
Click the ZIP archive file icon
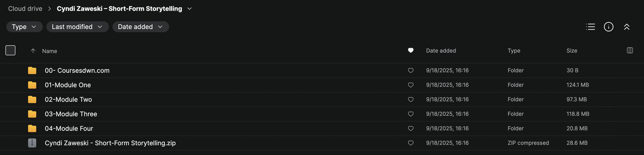(x=32, y=143)
